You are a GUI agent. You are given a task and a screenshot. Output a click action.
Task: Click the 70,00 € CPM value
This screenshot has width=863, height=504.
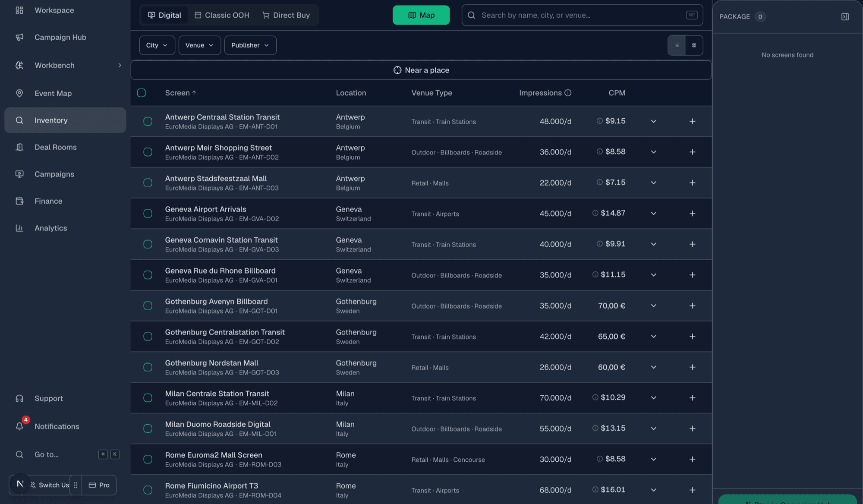coord(611,306)
